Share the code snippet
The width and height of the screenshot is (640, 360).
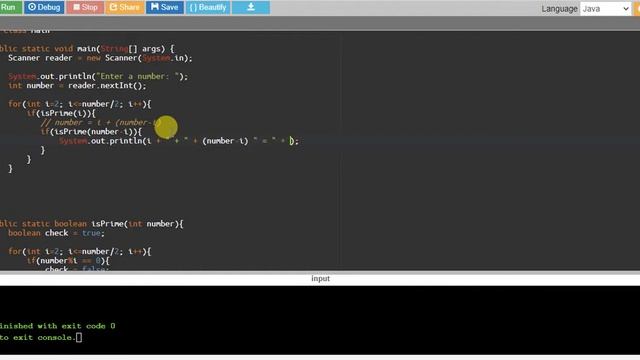click(x=124, y=7)
